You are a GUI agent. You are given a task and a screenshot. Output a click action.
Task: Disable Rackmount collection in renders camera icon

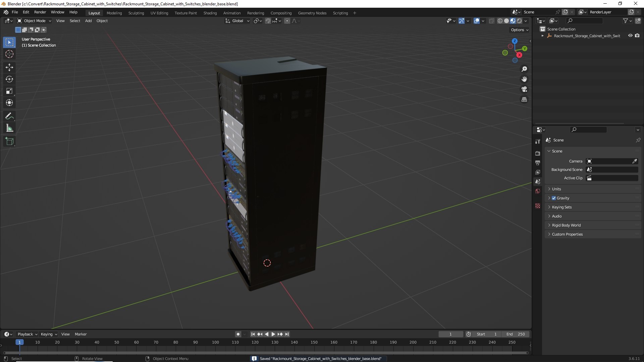coord(637,36)
